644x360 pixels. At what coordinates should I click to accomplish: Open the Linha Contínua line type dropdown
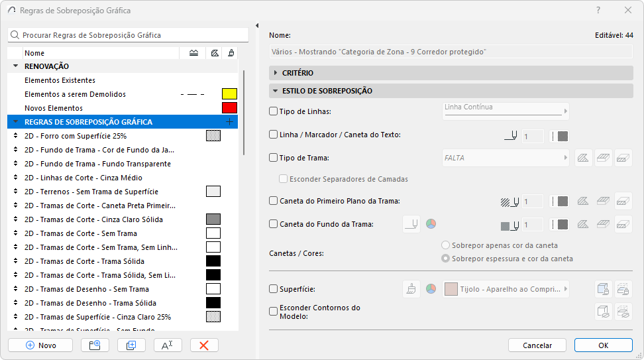pyautogui.click(x=506, y=111)
